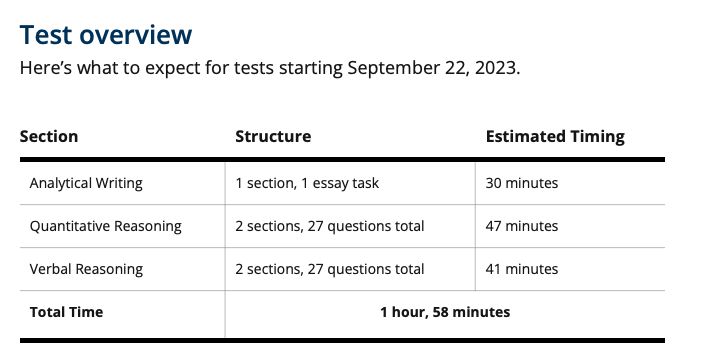The image size is (719, 362).
Task: Click the Total Time label
Action: (66, 312)
